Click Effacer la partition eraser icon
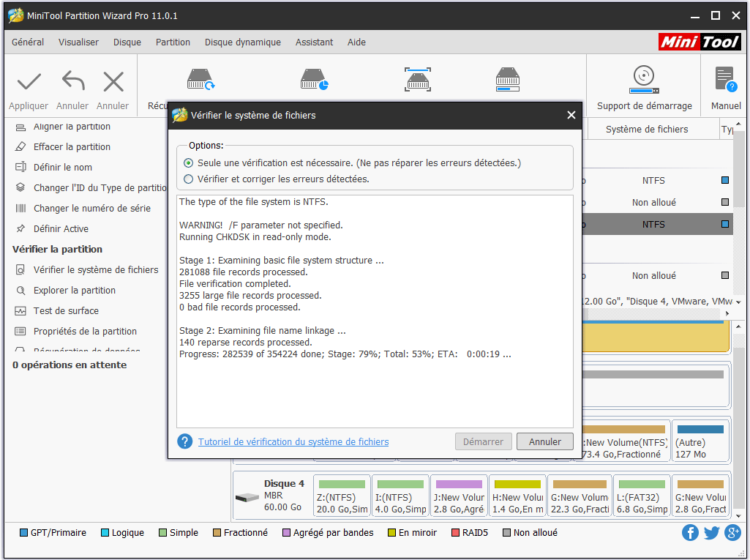 (20, 146)
